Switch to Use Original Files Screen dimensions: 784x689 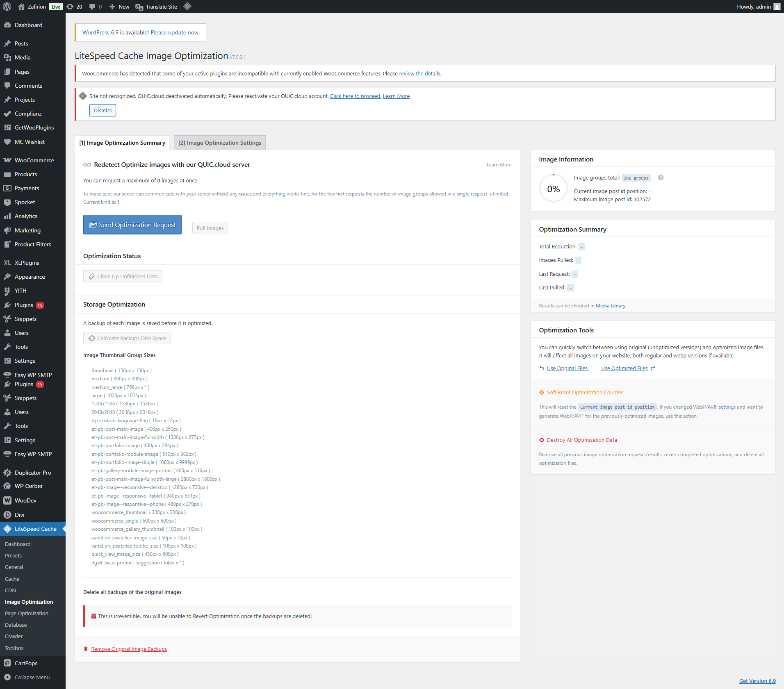click(567, 368)
